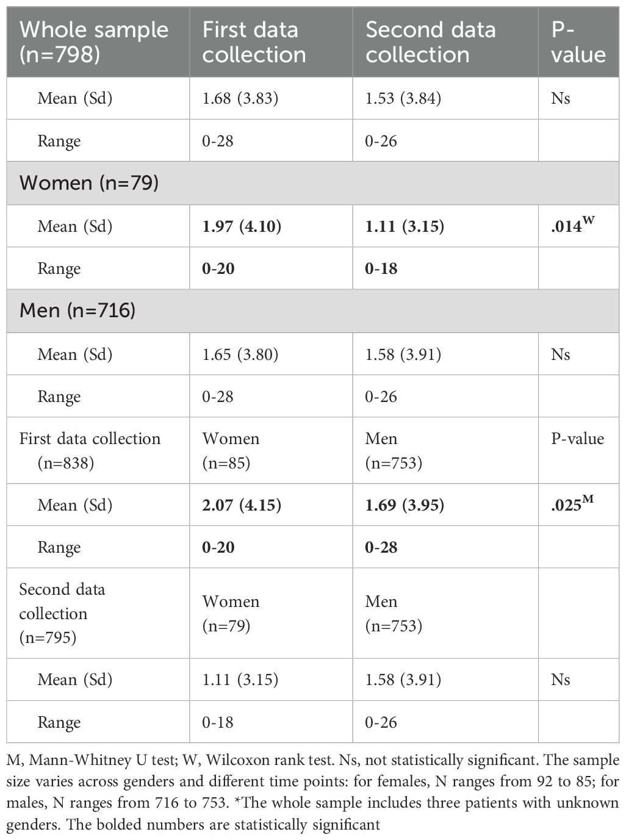Image resolution: width=626 pixels, height=840 pixels.
Task: Select the bold value 1.97 (4.10)
Action: tap(242, 226)
